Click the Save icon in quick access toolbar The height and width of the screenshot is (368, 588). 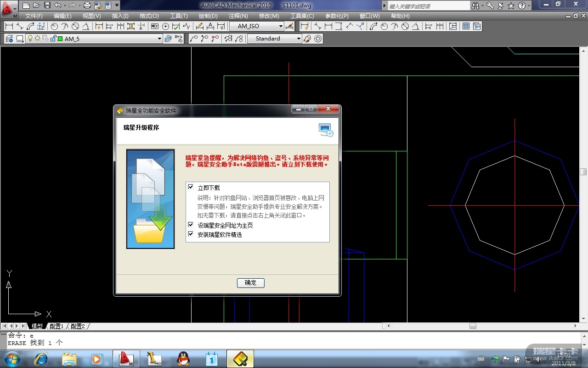[47, 6]
